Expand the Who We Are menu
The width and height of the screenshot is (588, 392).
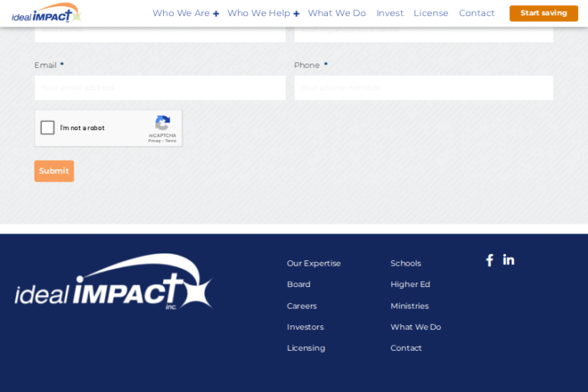pyautogui.click(x=185, y=13)
